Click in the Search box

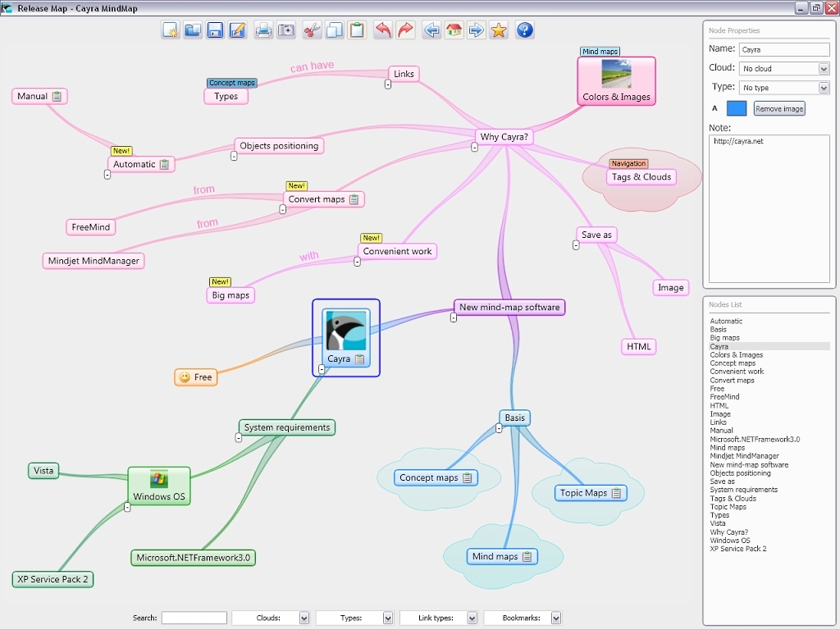pos(194,618)
